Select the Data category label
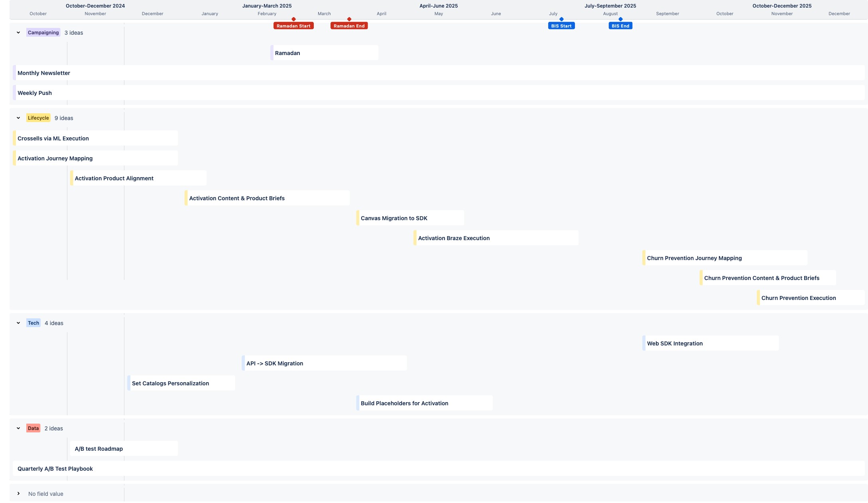 coord(33,428)
